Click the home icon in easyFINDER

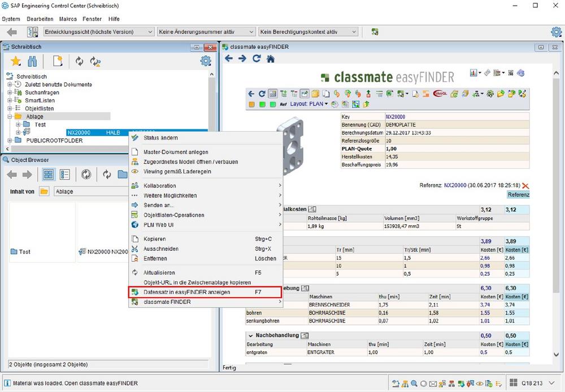click(271, 58)
